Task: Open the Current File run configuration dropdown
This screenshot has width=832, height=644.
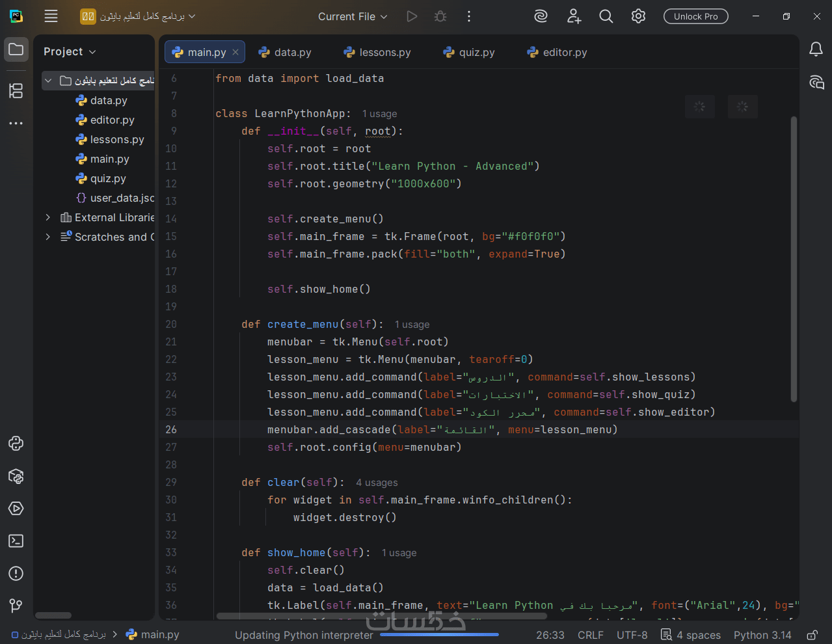Action: [x=353, y=16]
